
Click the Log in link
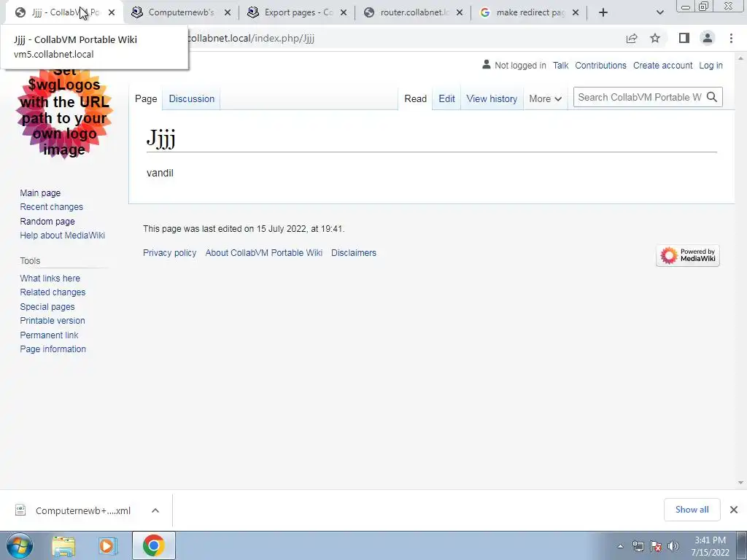(x=711, y=65)
